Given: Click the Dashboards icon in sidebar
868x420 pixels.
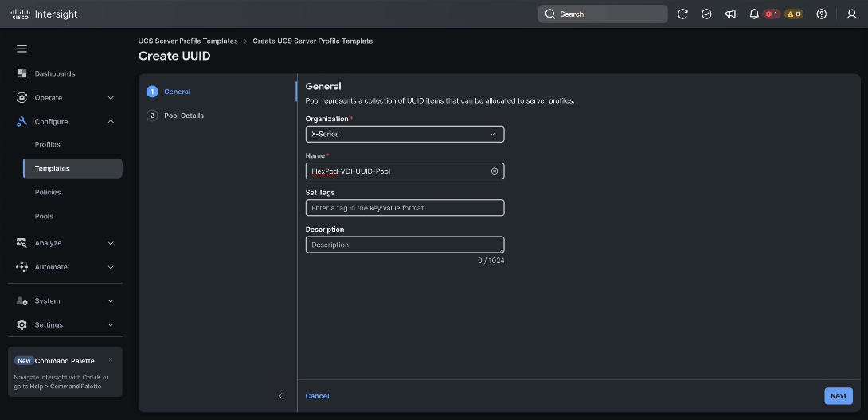Looking at the screenshot, I should 22,73.
